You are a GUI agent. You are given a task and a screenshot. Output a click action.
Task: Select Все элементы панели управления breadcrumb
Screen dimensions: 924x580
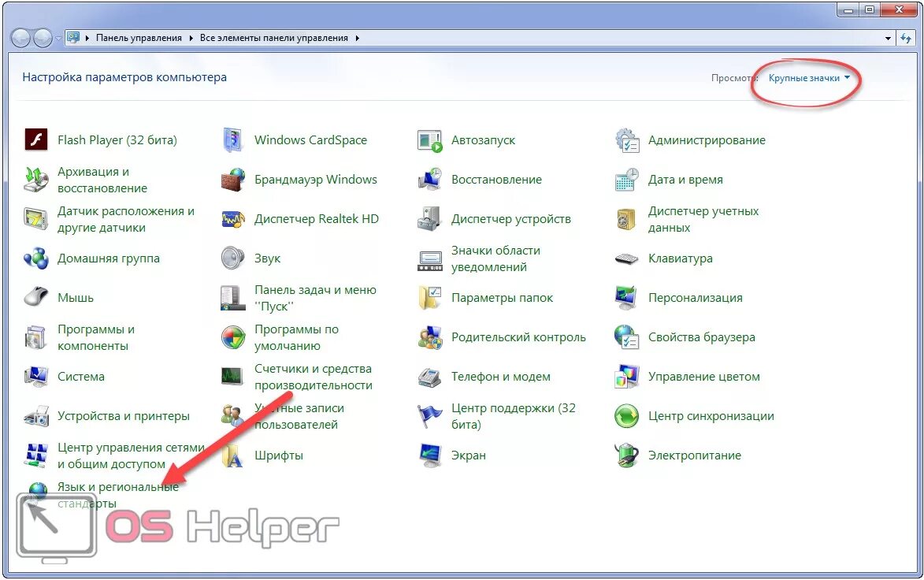tap(274, 38)
